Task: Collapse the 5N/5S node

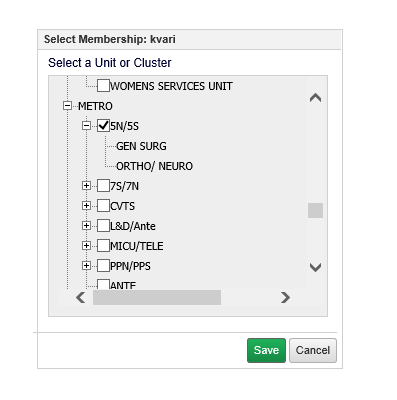Action: coord(86,126)
